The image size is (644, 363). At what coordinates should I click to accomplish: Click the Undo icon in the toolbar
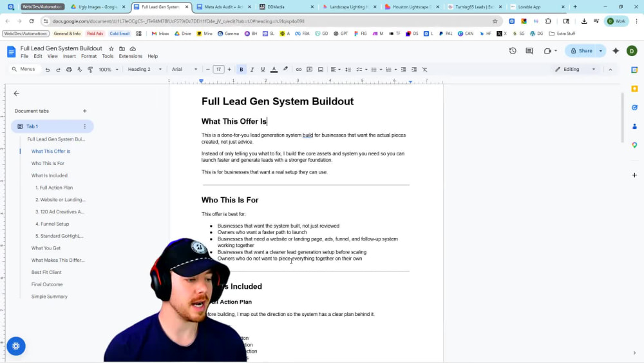pyautogui.click(x=48, y=70)
